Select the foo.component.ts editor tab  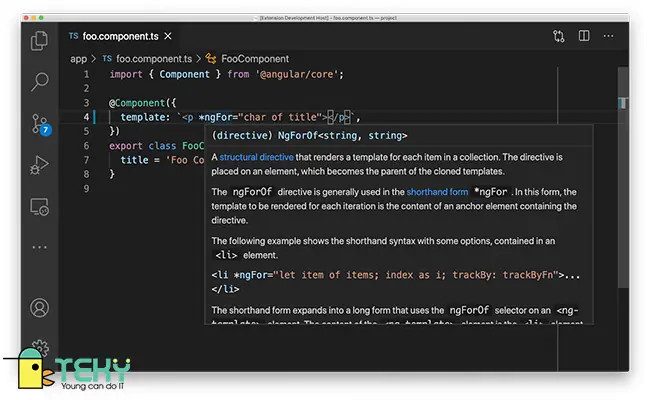(119, 36)
